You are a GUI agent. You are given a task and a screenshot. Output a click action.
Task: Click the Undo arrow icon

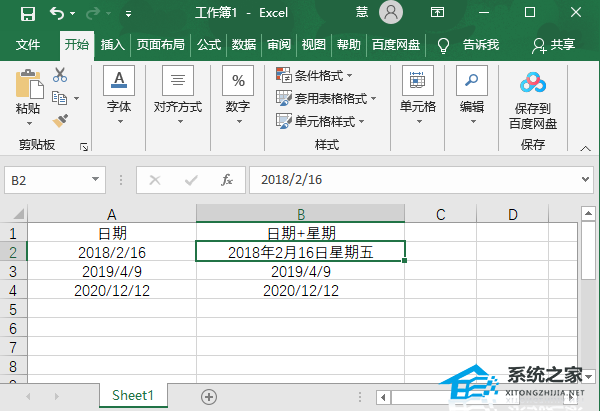coord(57,13)
